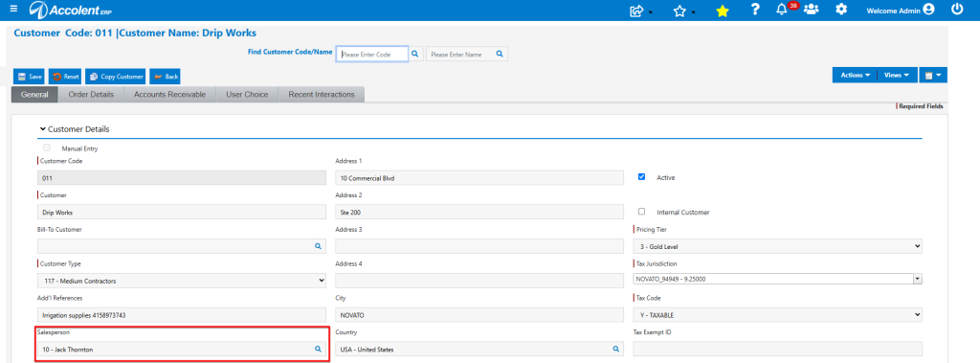Screen dimensions: 980x363
Task: Click the empty Address 4 field
Action: pos(479,281)
